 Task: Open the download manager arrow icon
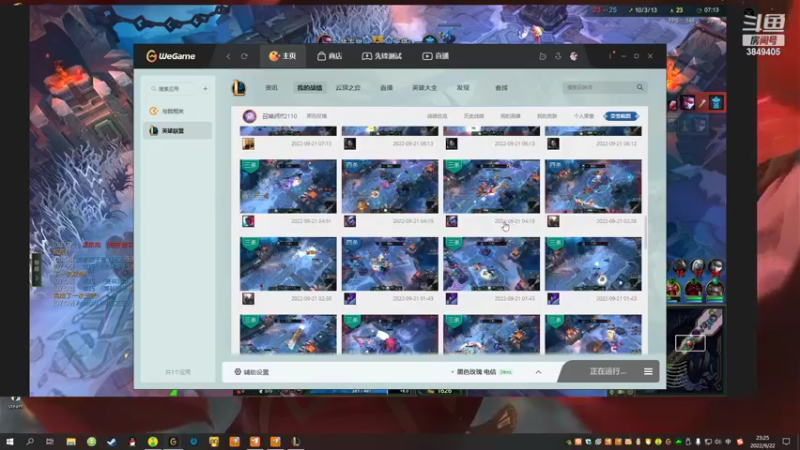tap(558, 56)
